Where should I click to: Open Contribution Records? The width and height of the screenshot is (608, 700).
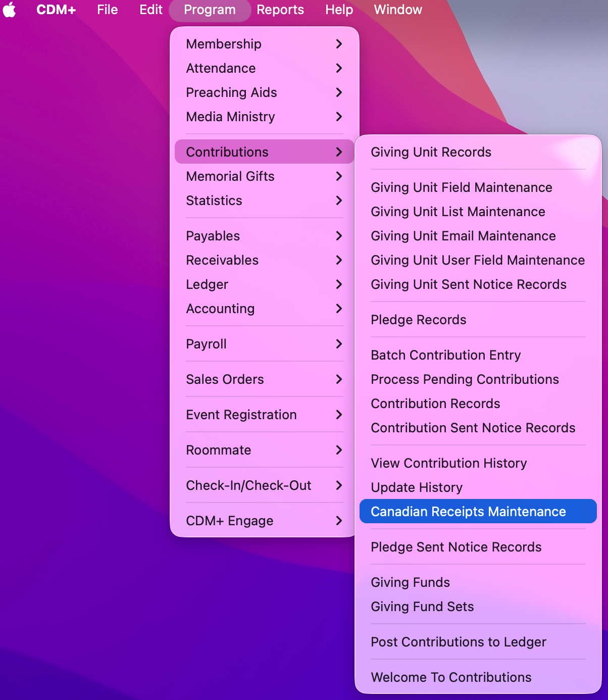click(478, 404)
